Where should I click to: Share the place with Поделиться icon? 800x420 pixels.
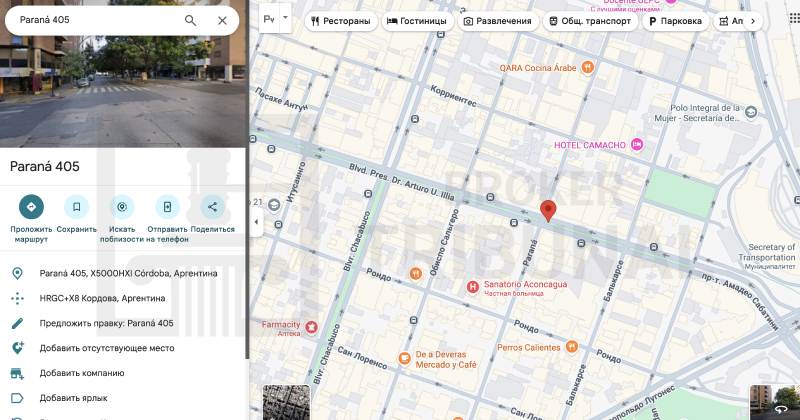coord(212,207)
